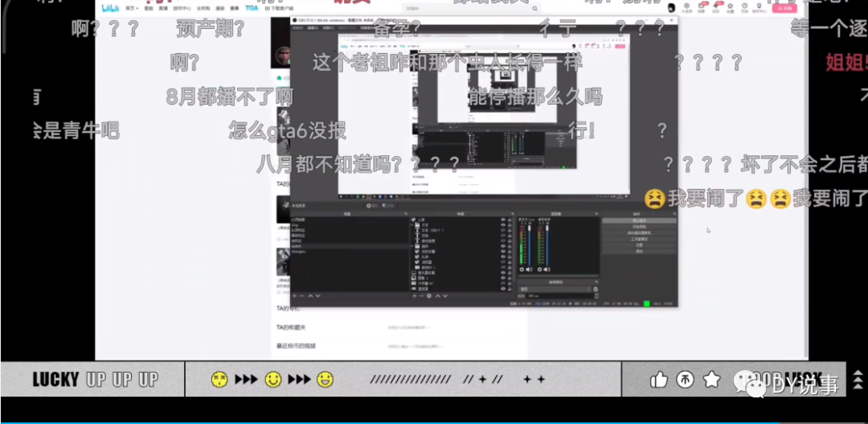This screenshot has width=868, height=424.
Task: Click the 停止推流 button in OBS controls
Action: point(640,220)
